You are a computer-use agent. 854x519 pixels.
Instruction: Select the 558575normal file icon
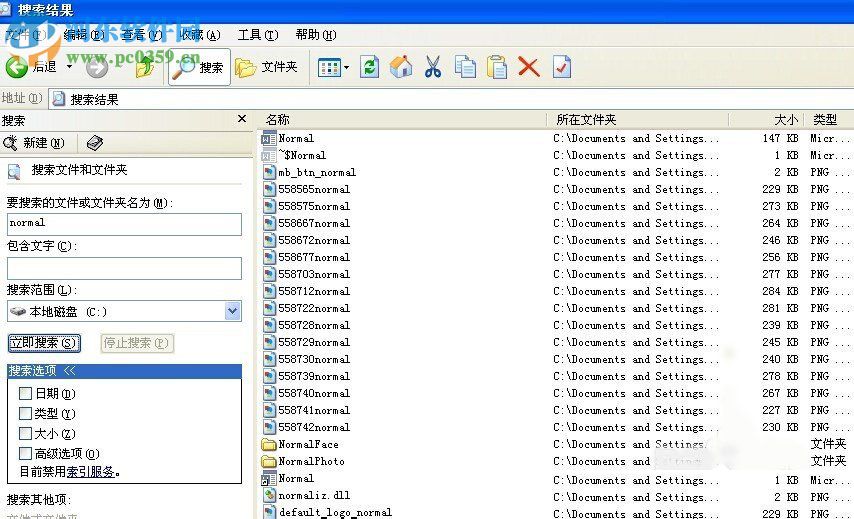pos(269,206)
